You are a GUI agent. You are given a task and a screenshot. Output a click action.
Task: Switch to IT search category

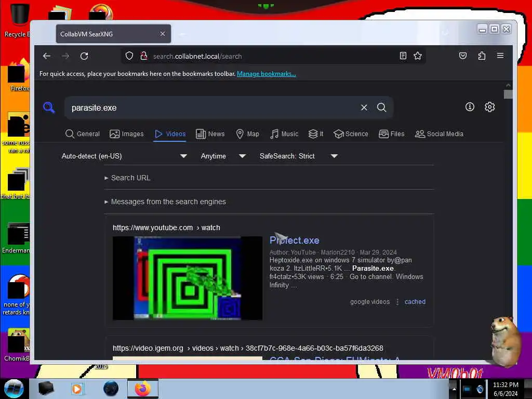click(315, 134)
